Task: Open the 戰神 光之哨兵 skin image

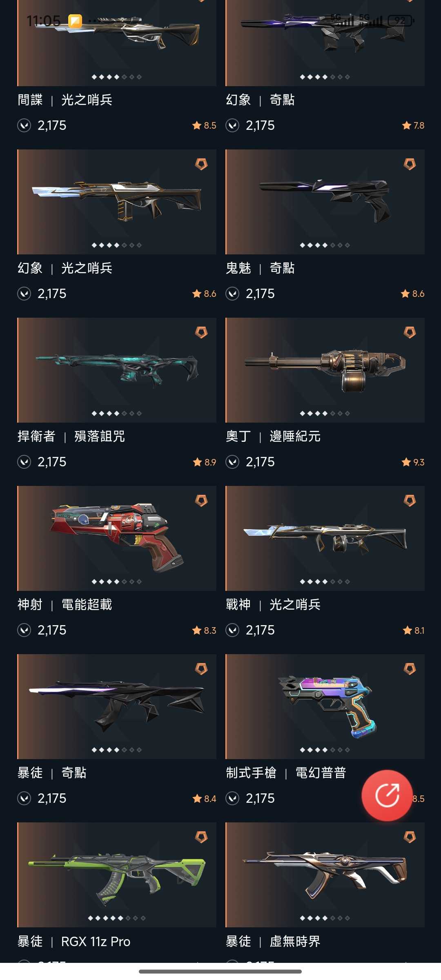Action: coord(325,538)
